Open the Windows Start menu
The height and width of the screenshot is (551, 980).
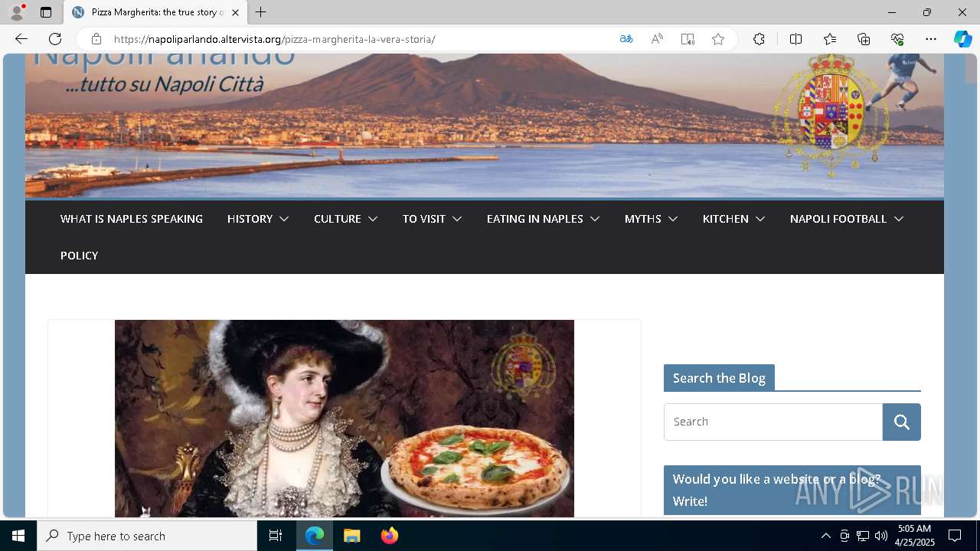18,536
